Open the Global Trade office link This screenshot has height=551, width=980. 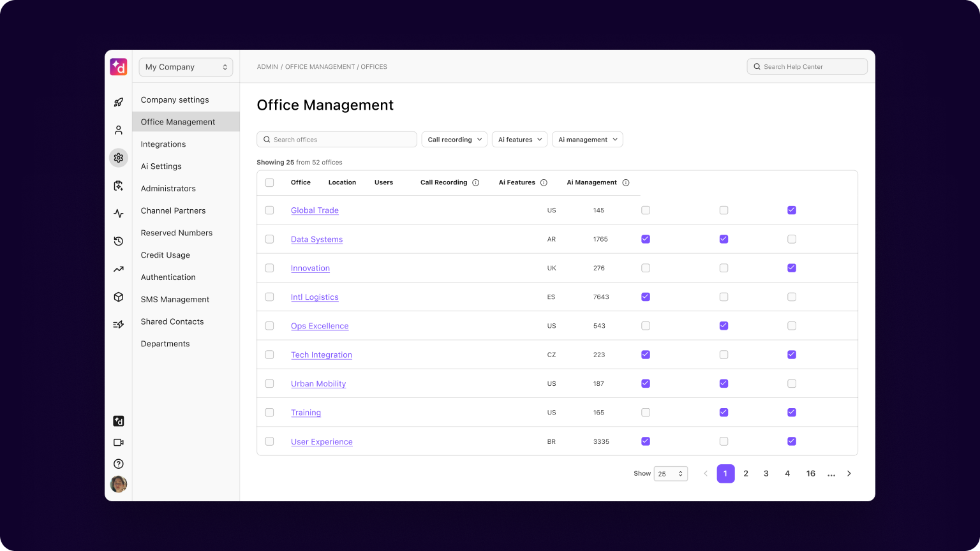[315, 210]
